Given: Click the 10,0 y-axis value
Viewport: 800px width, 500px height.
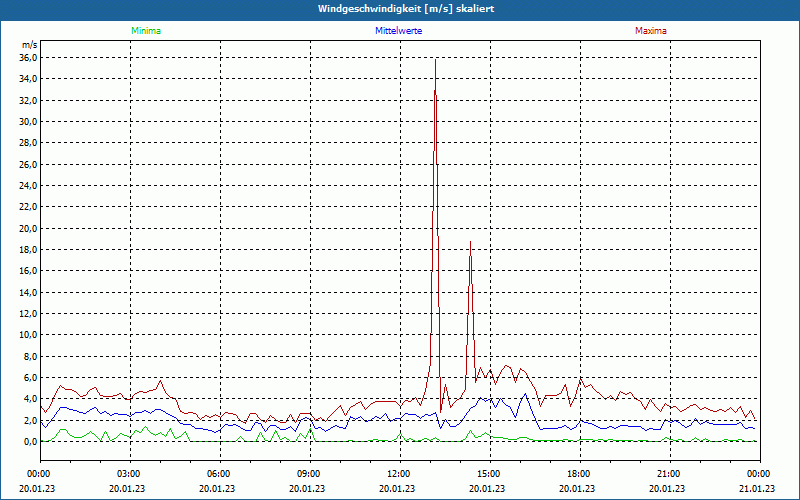Looking at the screenshot, I should (28, 335).
